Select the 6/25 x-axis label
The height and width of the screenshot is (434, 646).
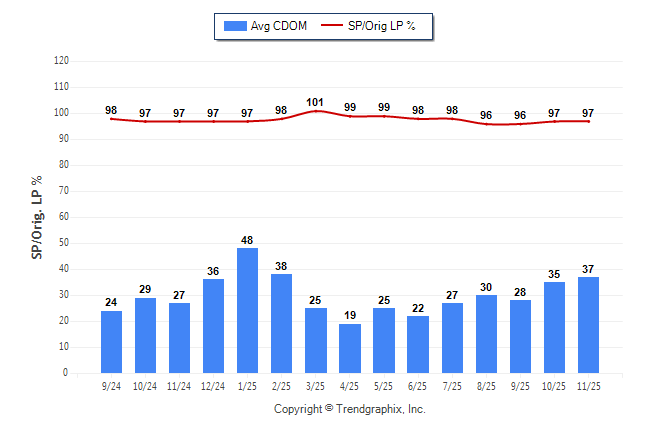[418, 385]
